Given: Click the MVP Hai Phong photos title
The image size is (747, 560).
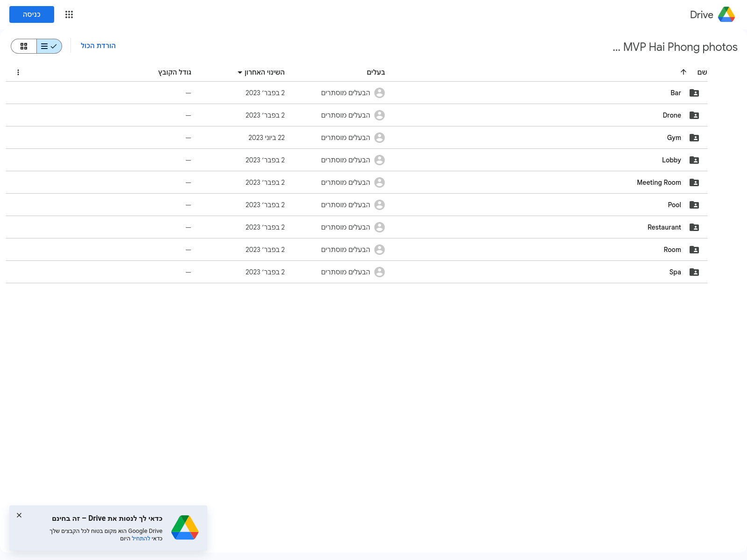Looking at the screenshot, I should coord(675,47).
